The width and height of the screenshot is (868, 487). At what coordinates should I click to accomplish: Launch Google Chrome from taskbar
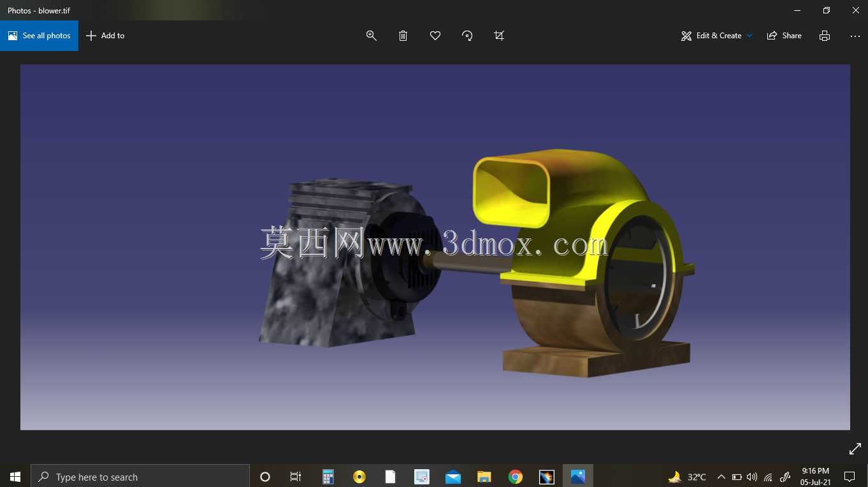click(516, 476)
